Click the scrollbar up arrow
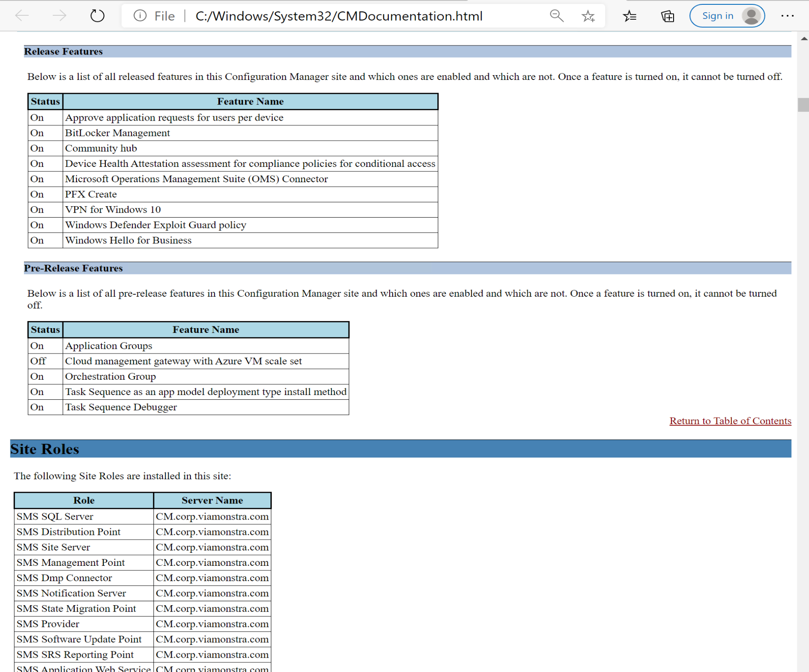 pyautogui.click(x=804, y=38)
